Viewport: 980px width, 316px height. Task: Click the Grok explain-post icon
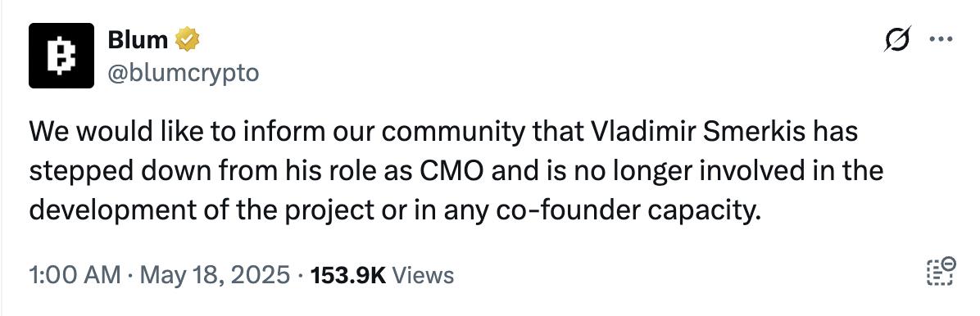(898, 40)
